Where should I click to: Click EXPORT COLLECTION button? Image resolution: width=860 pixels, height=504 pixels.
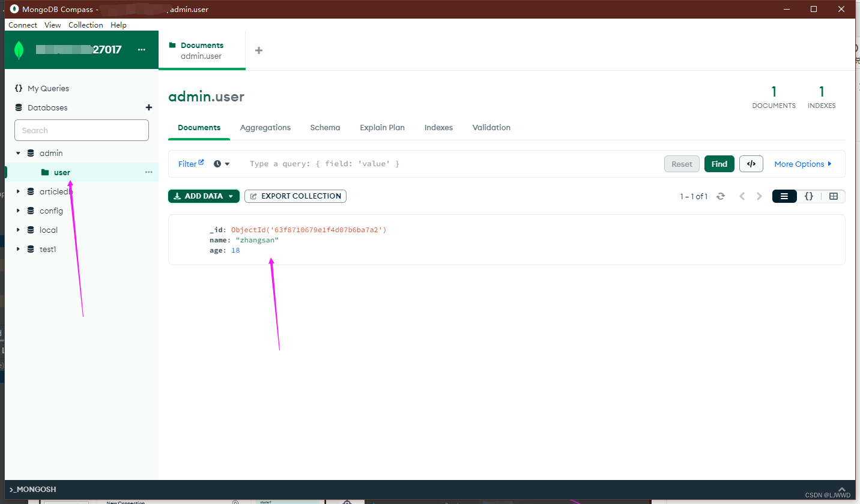(295, 196)
